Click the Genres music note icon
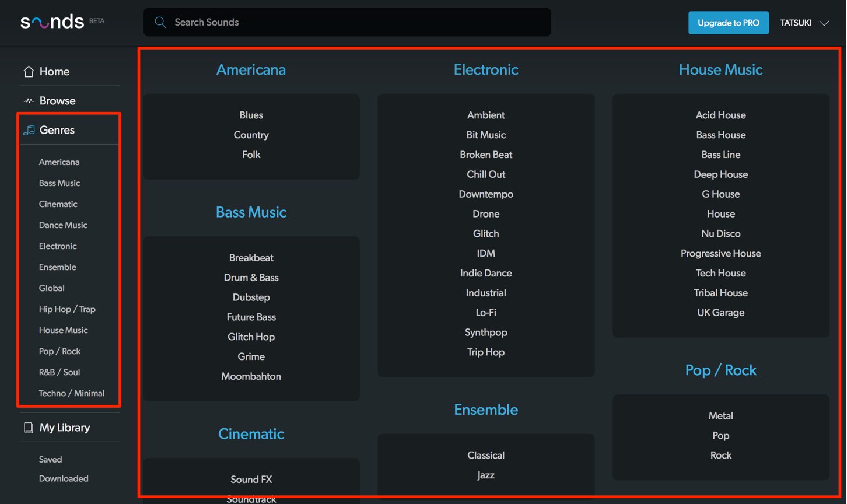847x504 pixels. click(29, 130)
